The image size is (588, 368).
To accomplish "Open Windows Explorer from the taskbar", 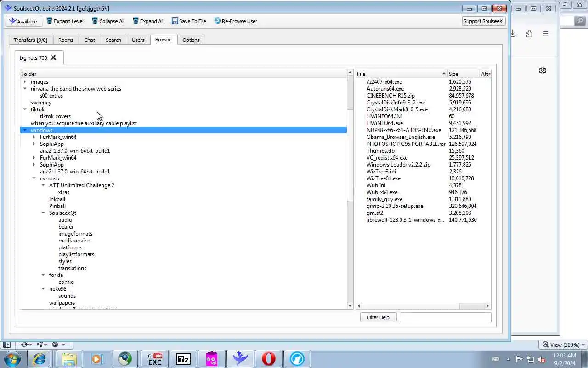I will coord(69,359).
